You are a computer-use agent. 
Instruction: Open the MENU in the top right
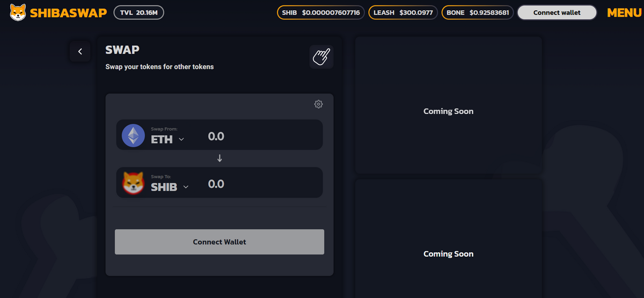coord(624,12)
